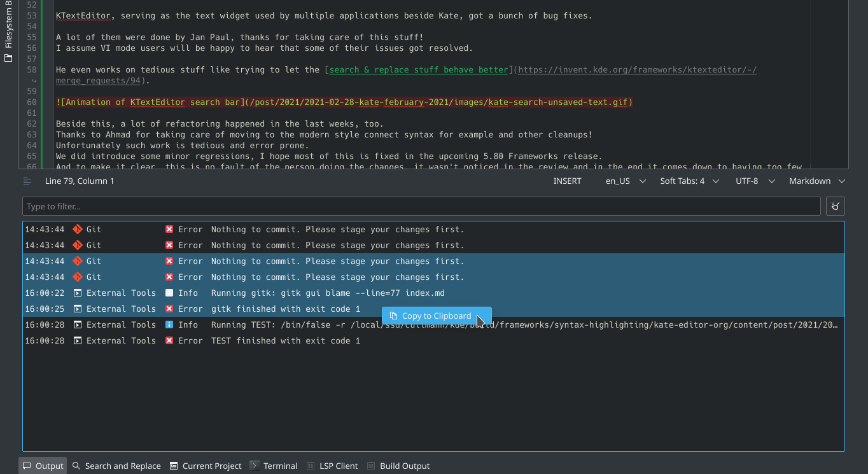Click the line wrap indicator icon left of Line 79
The height and width of the screenshot is (474, 868).
click(x=27, y=181)
